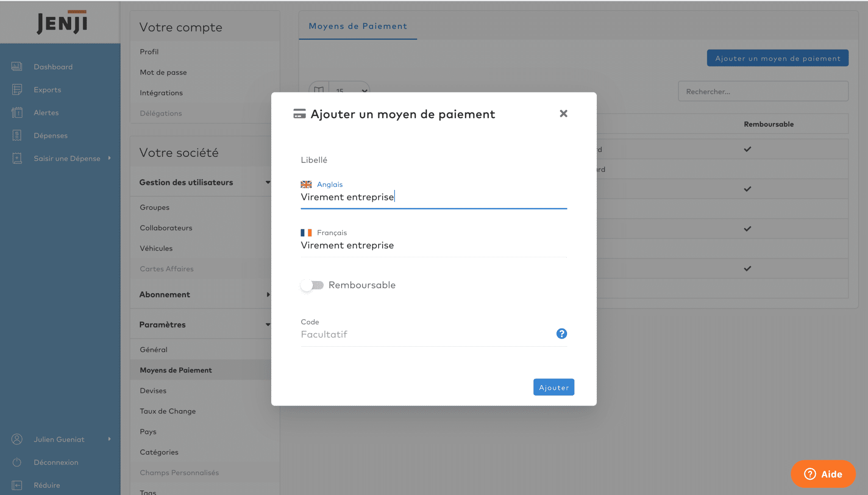The height and width of the screenshot is (495, 868).
Task: Click the Saisir une Dépense icon
Action: pos(17,158)
